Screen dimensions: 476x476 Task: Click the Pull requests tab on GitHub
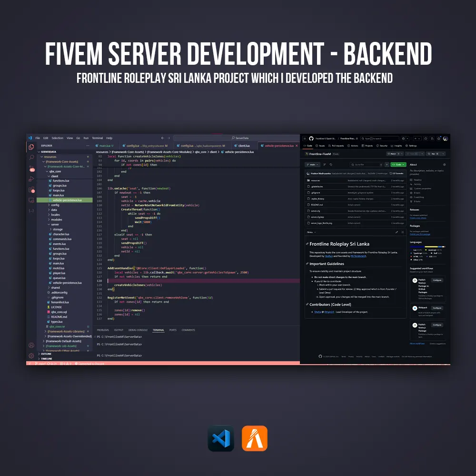click(337, 146)
